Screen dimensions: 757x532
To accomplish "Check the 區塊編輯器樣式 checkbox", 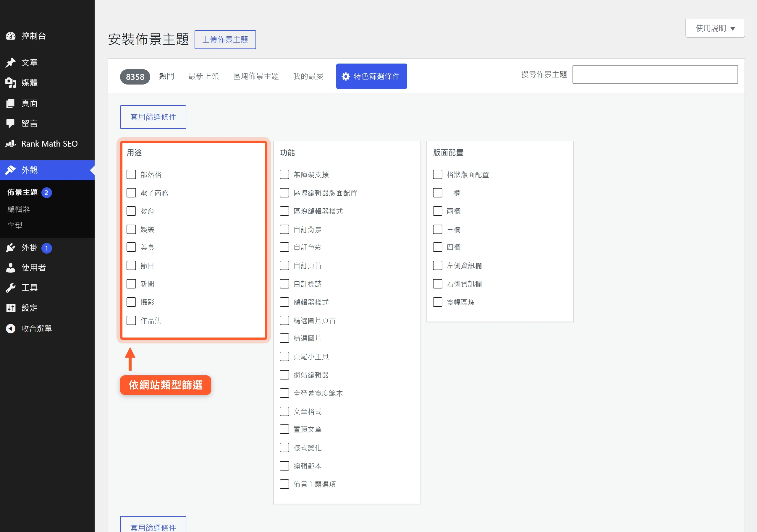I will (284, 211).
